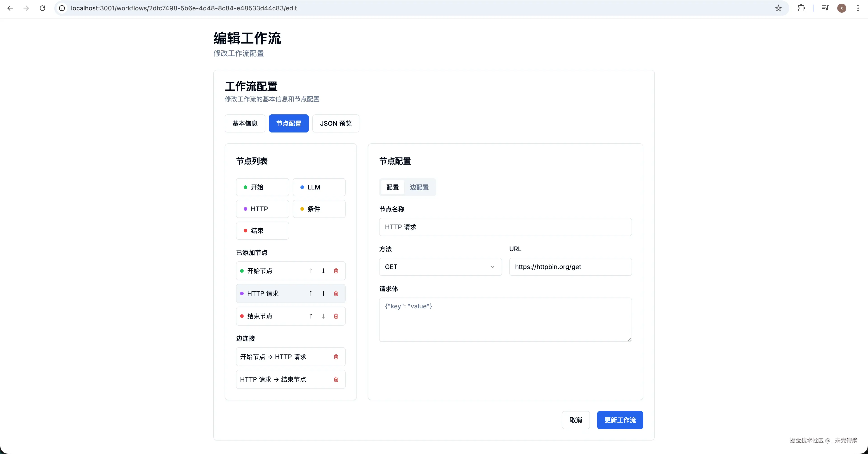Screen dimensions: 868x454
Task: Open the GET method dropdown
Action: pyautogui.click(x=440, y=267)
